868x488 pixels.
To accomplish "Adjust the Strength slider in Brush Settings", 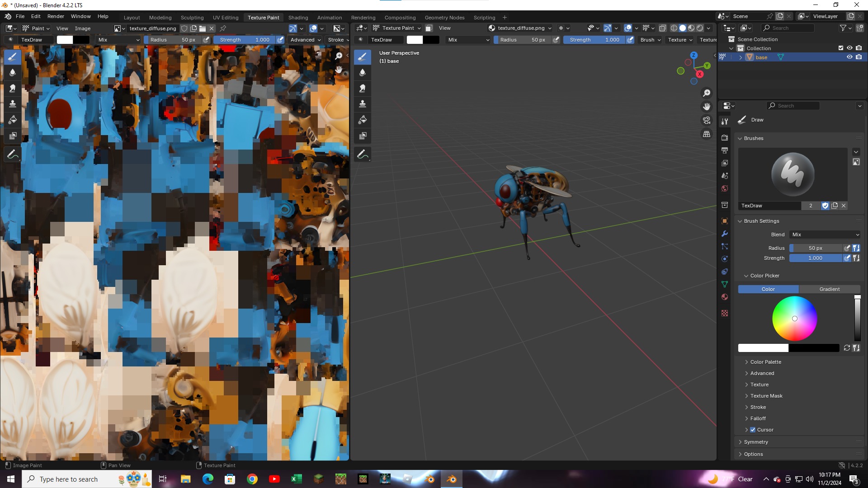I will tap(816, 258).
